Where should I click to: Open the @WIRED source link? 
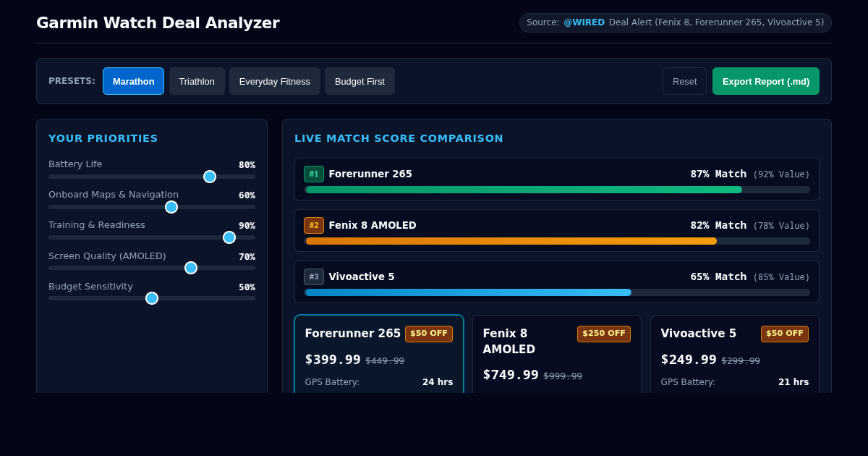pos(584,22)
